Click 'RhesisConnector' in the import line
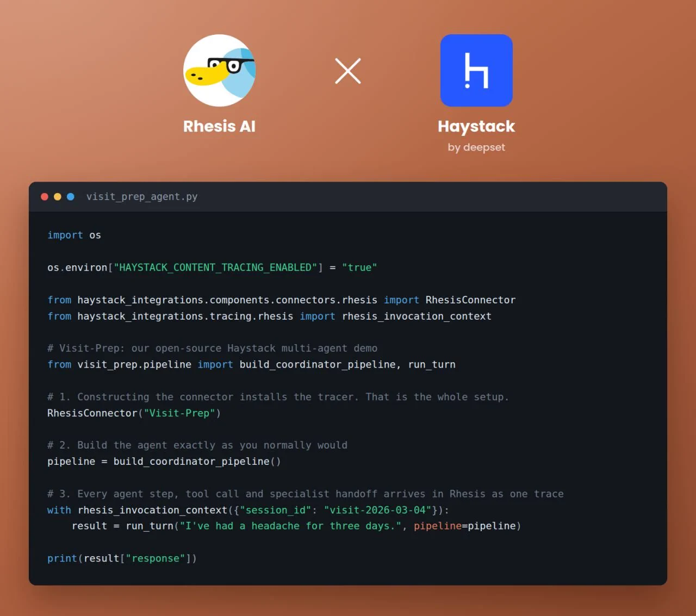The height and width of the screenshot is (616, 696). click(x=470, y=300)
